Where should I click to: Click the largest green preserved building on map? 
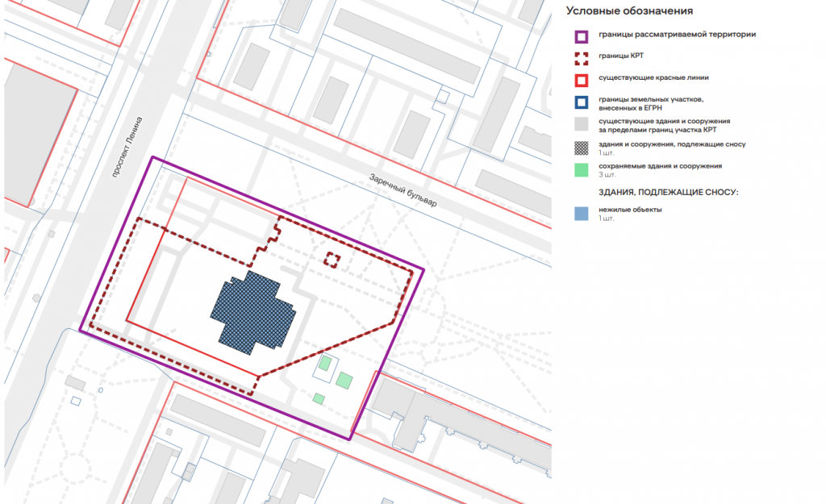[x=345, y=380]
